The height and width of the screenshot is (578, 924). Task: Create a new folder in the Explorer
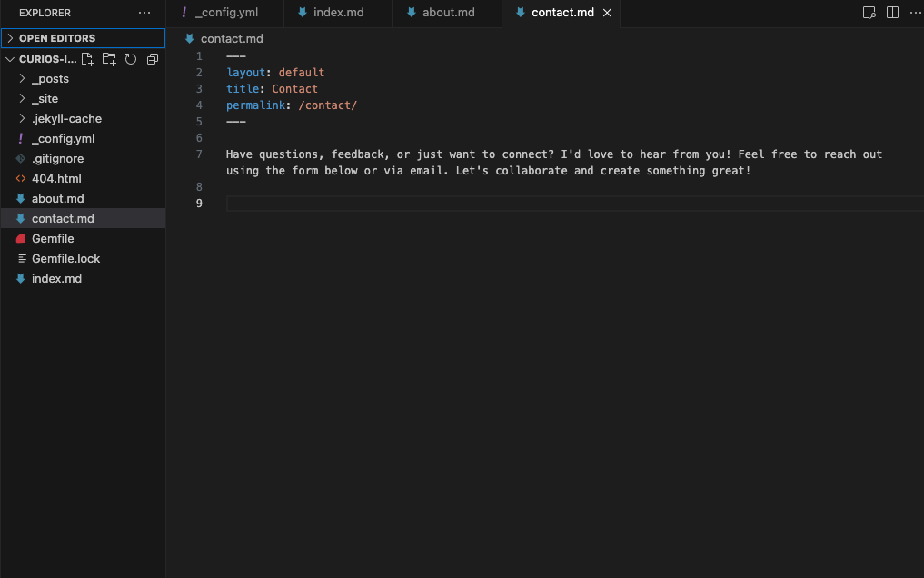(x=109, y=58)
